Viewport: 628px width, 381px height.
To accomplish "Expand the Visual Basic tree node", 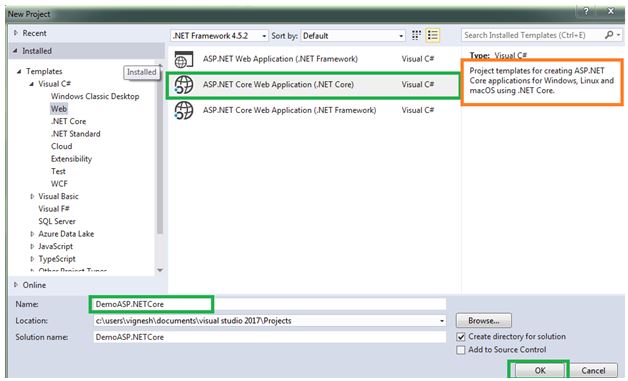I will pyautogui.click(x=32, y=196).
